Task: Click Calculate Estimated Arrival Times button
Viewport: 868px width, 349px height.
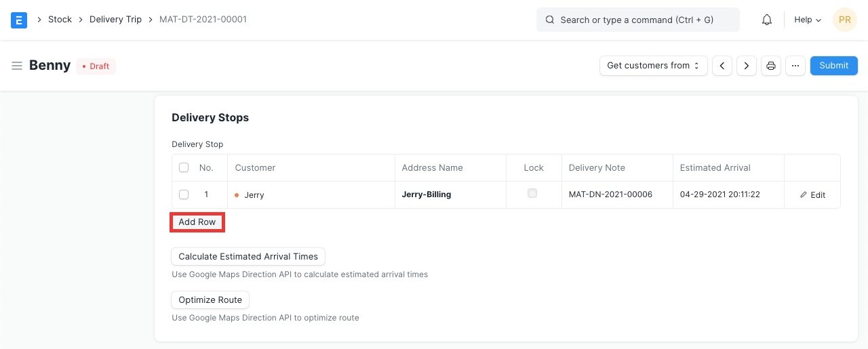Action: tap(248, 256)
